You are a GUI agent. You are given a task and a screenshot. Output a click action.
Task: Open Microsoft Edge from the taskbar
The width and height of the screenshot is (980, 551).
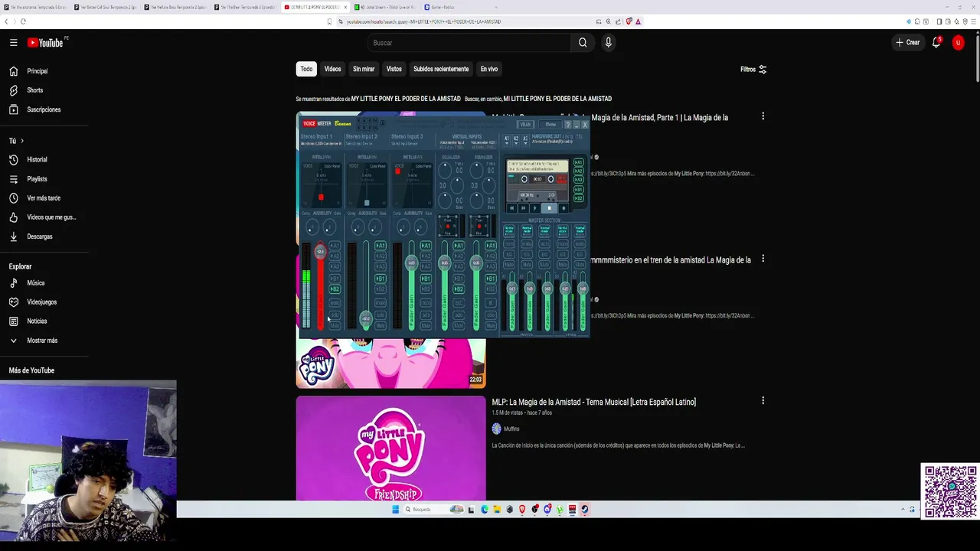point(485,510)
